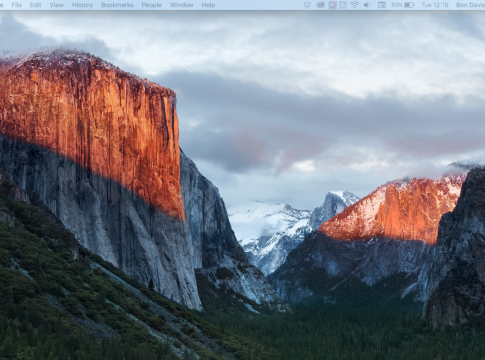Click the El Capitan desktop wallpaper

[x=242, y=185]
